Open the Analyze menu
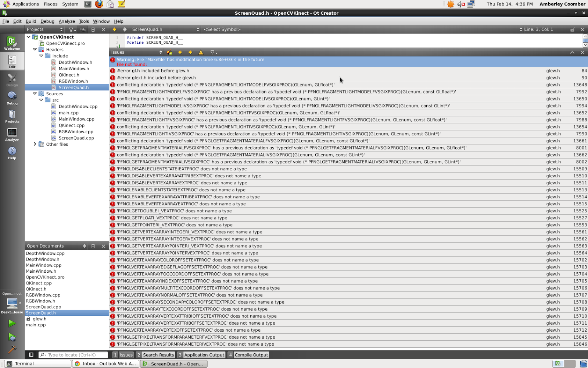Image resolution: width=588 pixels, height=368 pixels. tap(67, 21)
